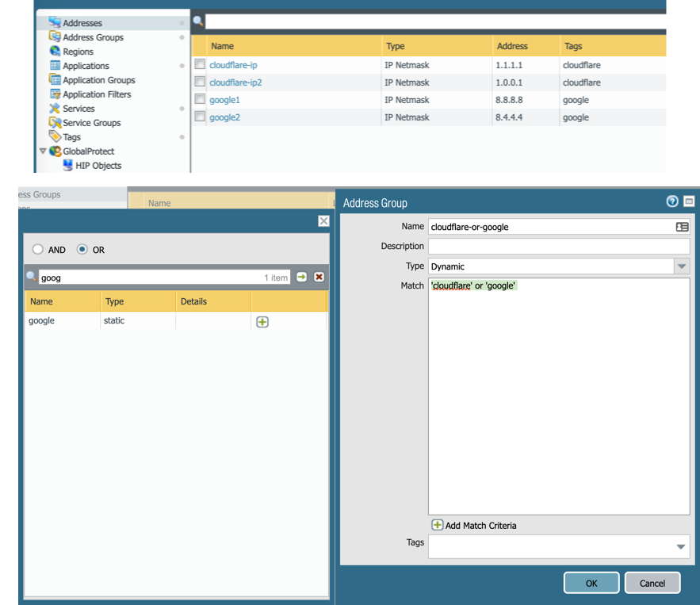Viewport: 700px width, 605px height.
Task: Click the Add Match Criteria plus icon
Action: point(437,525)
